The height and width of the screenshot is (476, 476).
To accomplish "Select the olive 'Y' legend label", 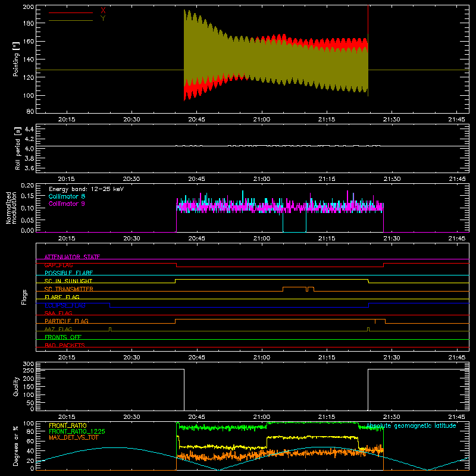I will coord(103,18).
